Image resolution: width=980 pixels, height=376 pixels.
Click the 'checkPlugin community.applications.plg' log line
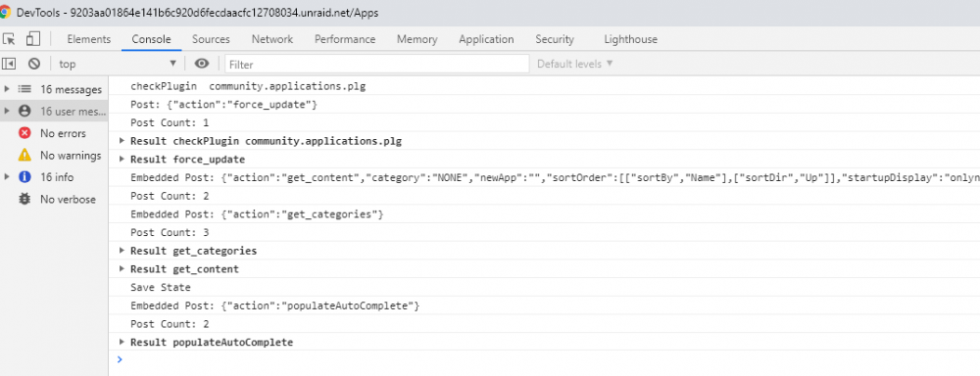544,86
